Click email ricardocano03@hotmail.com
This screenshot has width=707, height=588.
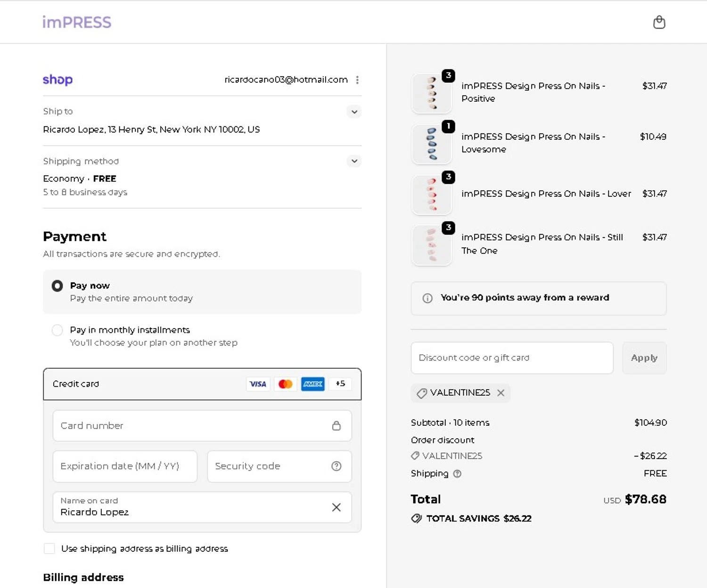[286, 80]
